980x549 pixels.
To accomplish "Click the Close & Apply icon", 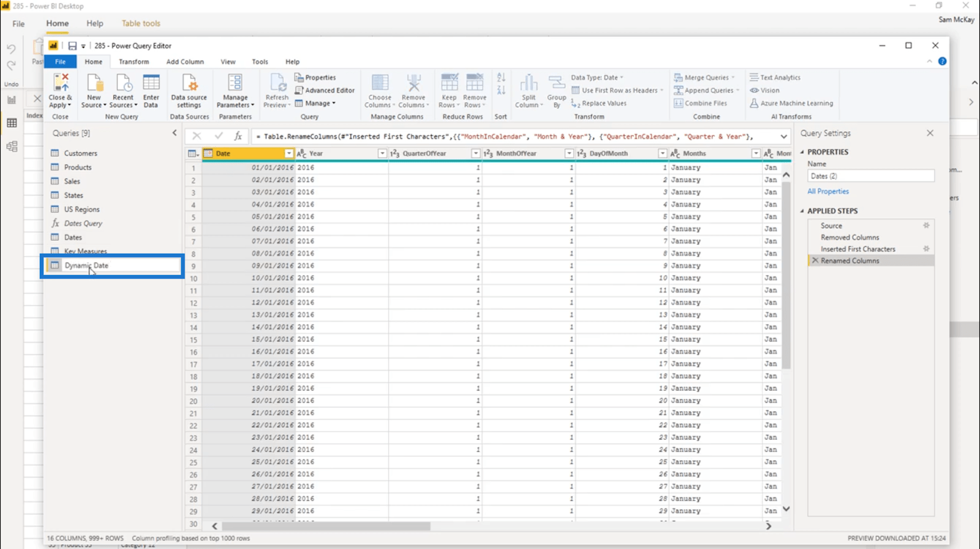I will pos(61,83).
